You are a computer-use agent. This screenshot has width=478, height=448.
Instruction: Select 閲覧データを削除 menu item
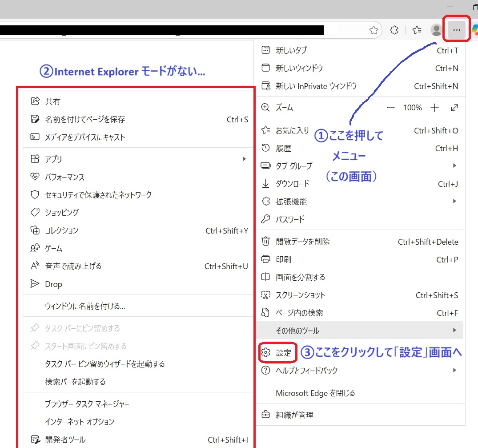tap(302, 242)
